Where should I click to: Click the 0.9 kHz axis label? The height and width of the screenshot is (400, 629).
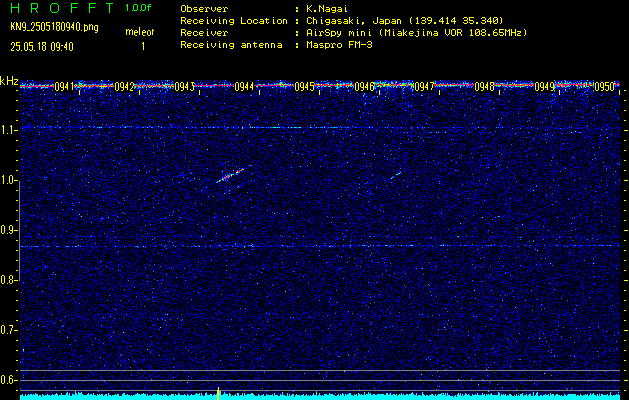pyautogui.click(x=8, y=230)
